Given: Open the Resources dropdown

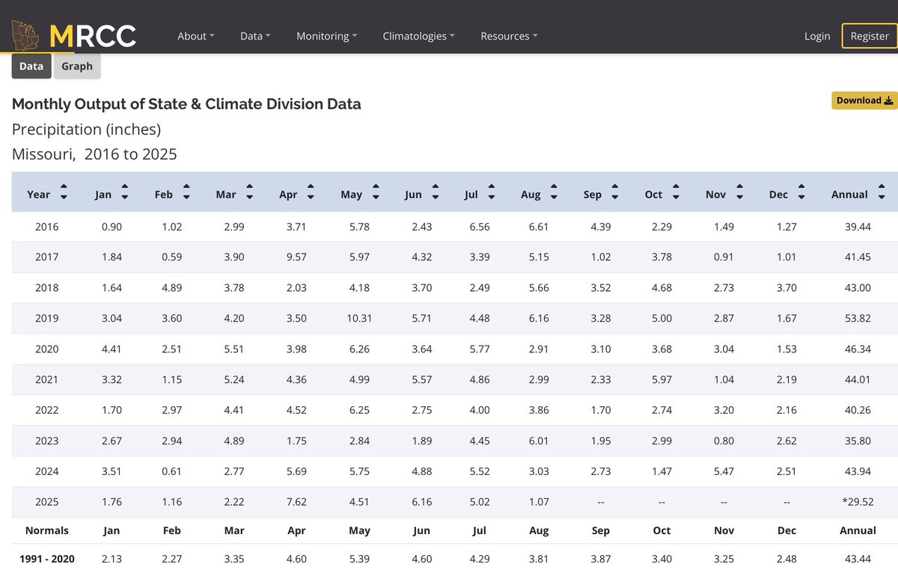Looking at the screenshot, I should [x=509, y=36].
